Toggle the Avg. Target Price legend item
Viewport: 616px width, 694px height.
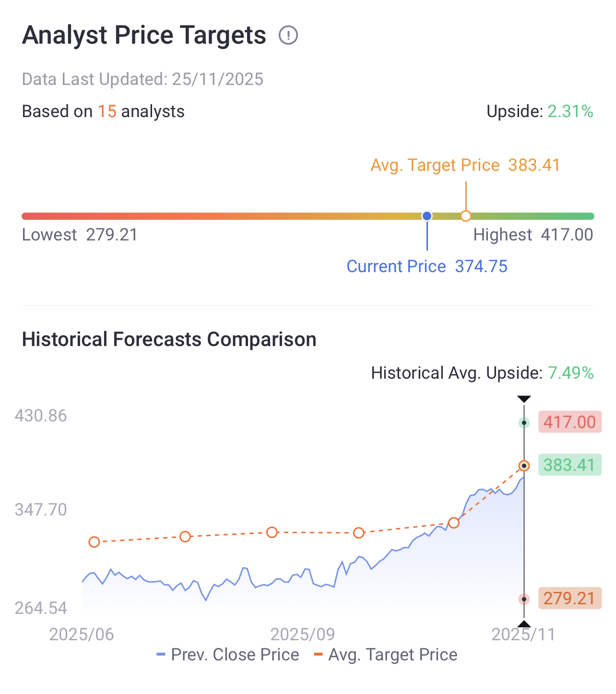(386, 655)
